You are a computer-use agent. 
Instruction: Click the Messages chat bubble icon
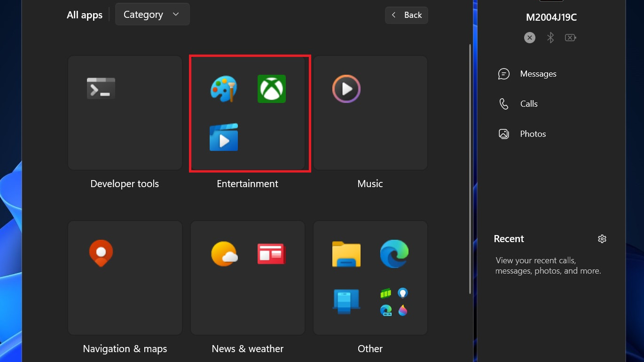click(504, 74)
